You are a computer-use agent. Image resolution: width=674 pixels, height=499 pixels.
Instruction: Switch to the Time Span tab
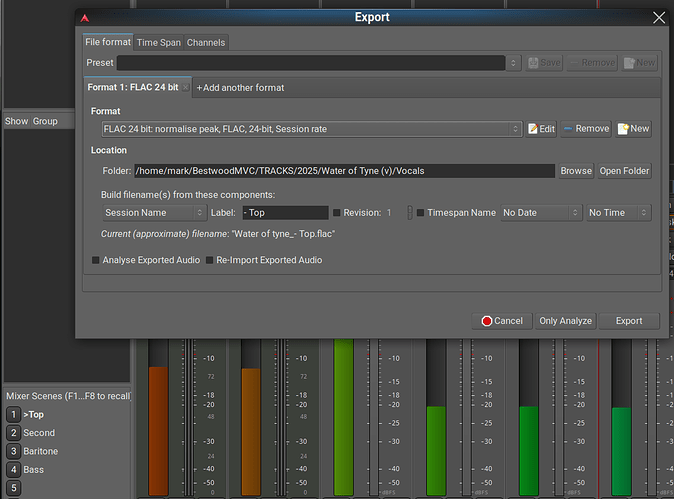(x=158, y=42)
